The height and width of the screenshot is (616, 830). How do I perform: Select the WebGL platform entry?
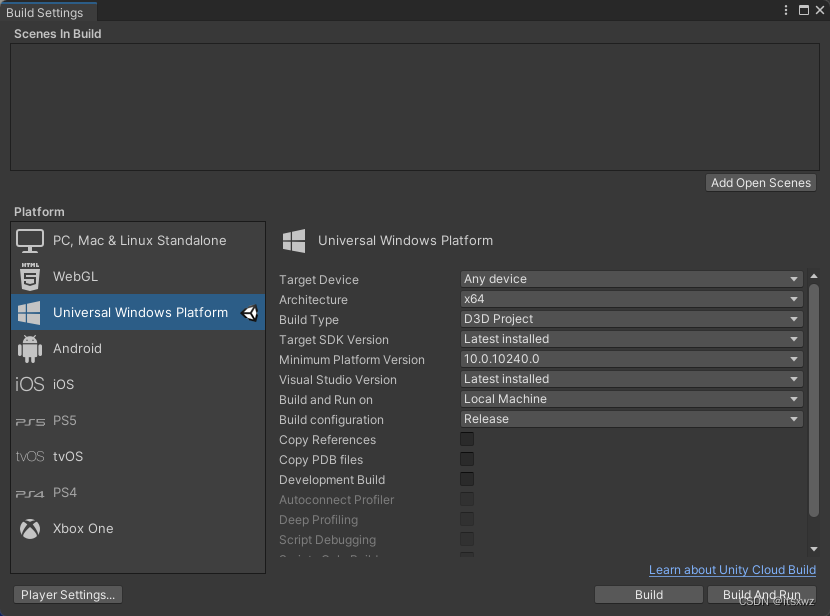138,277
